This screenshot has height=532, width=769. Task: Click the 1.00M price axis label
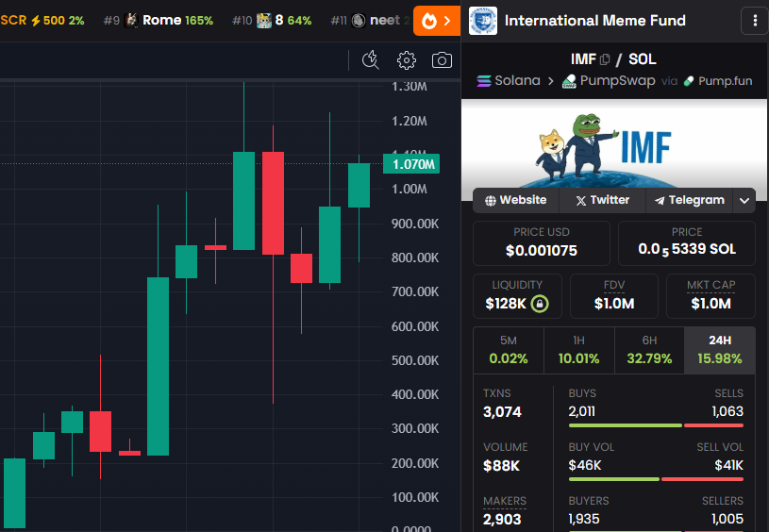[410, 190]
